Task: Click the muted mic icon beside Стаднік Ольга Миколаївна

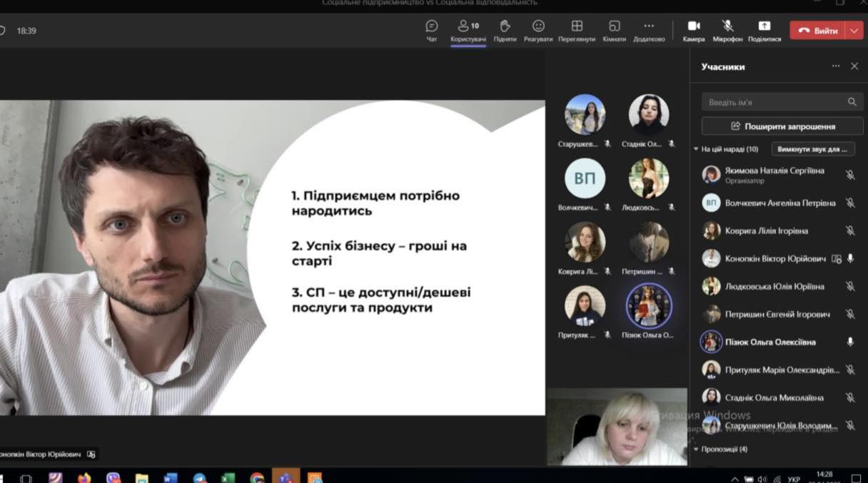Action: (850, 398)
